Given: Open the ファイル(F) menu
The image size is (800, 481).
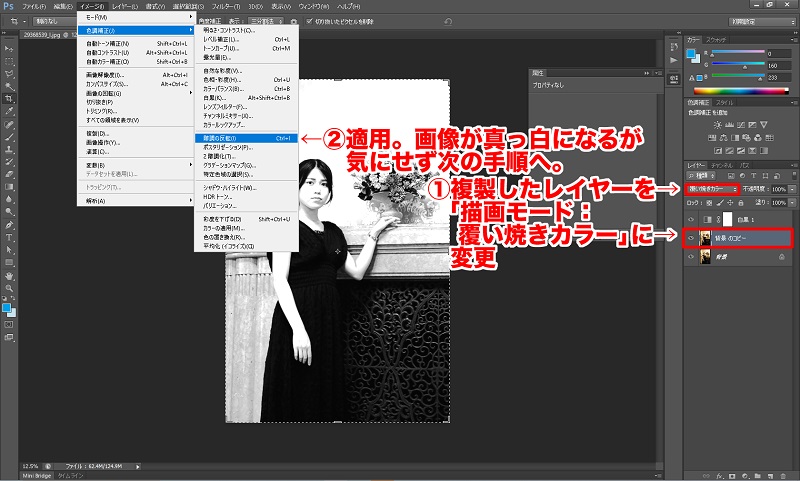Looking at the screenshot, I should coord(34,7).
